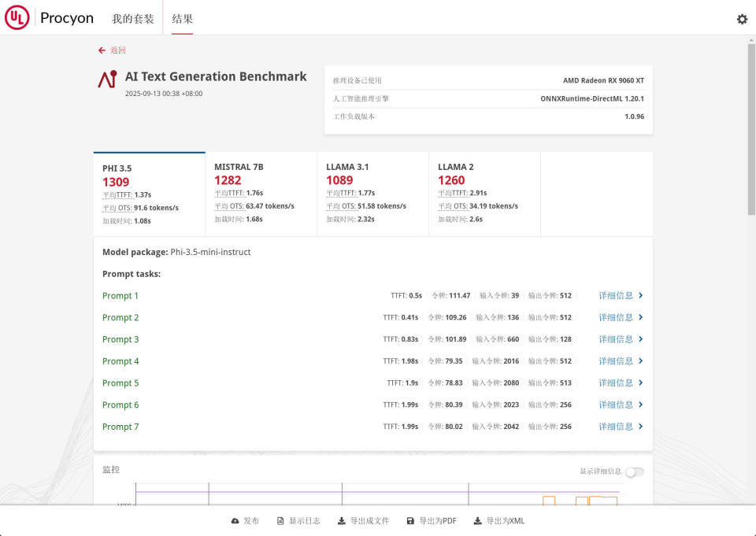Click the 导出成文件 button
The image size is (756, 536).
pos(363,521)
